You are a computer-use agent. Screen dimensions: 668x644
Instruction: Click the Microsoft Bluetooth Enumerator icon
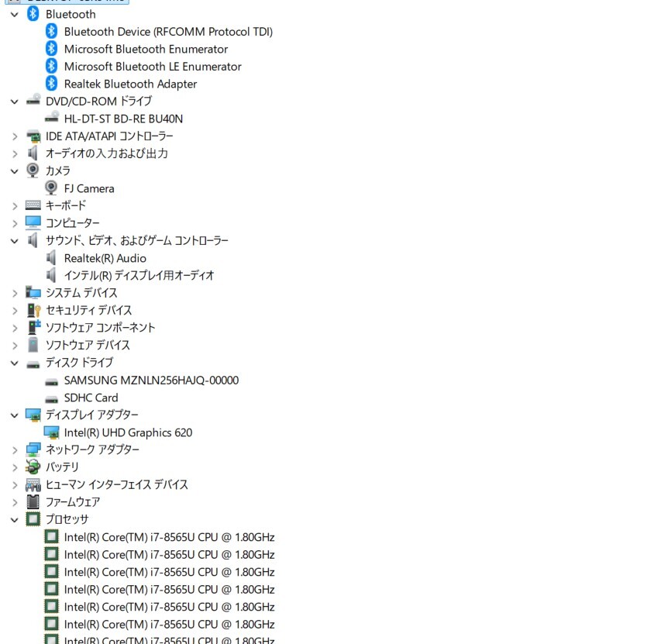52,49
